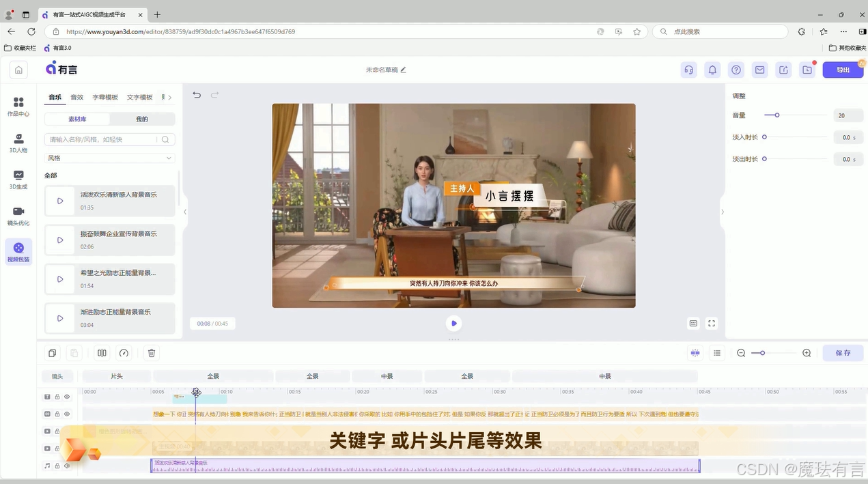This screenshot has width=868, height=484.
Task: Click the share icon
Action: click(783, 70)
